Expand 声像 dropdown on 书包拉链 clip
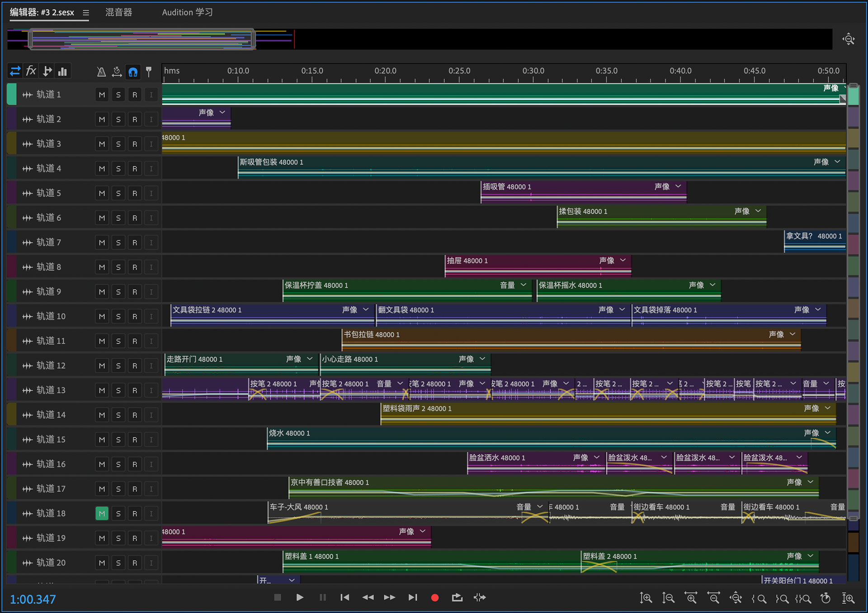 coord(793,334)
